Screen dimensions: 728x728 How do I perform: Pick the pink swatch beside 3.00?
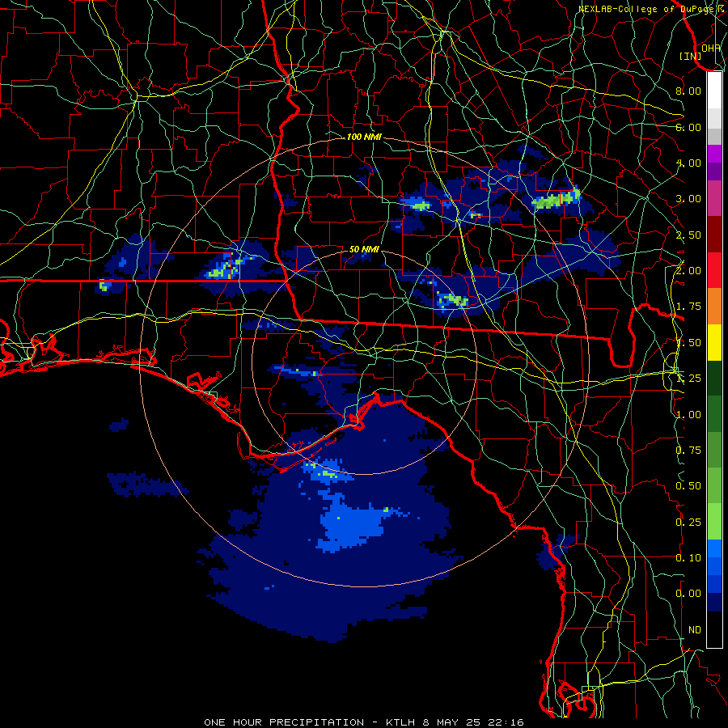tap(714, 198)
